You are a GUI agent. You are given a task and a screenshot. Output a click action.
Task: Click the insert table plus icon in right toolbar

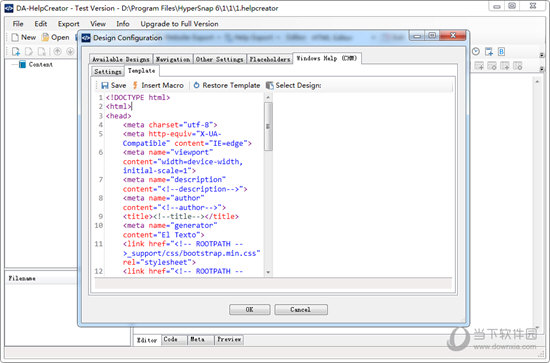pos(489,52)
